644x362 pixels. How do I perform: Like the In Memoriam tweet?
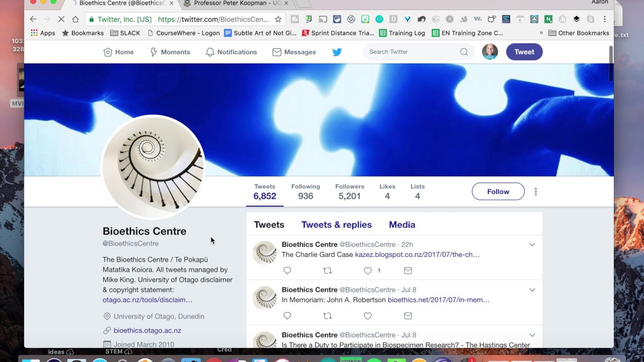click(x=368, y=316)
